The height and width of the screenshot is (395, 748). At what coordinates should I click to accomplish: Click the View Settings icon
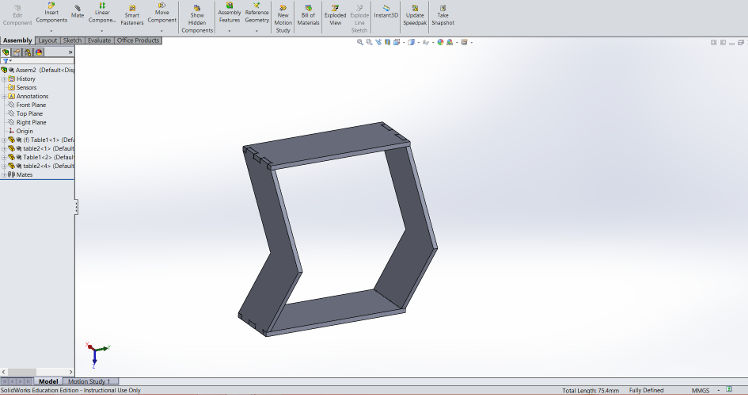point(464,42)
